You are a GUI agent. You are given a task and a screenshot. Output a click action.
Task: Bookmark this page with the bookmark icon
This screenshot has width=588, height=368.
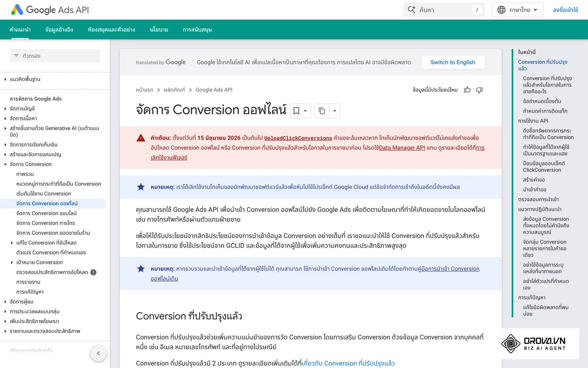coord(297,111)
